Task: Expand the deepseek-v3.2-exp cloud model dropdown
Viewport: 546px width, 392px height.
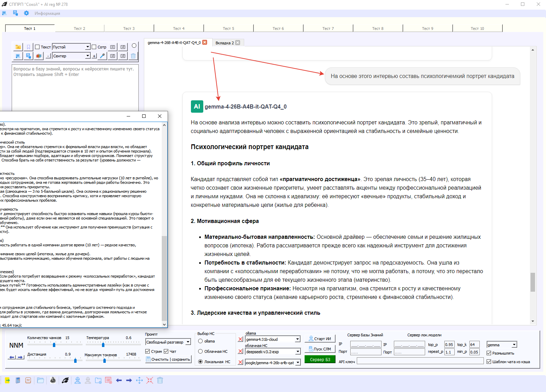Action: point(298,352)
